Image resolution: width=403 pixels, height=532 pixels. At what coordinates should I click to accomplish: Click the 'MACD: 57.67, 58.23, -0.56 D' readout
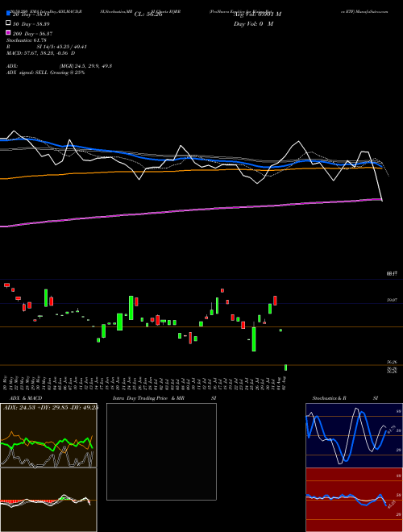point(41,53)
